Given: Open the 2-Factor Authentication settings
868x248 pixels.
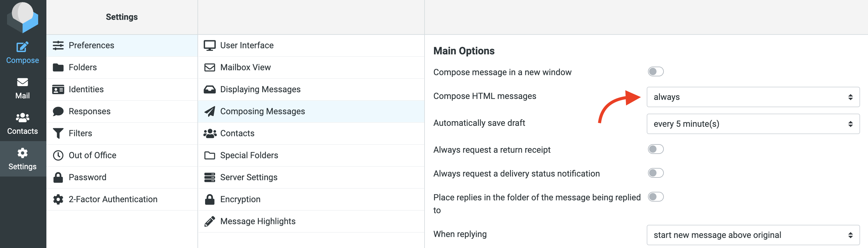Looking at the screenshot, I should [x=113, y=199].
